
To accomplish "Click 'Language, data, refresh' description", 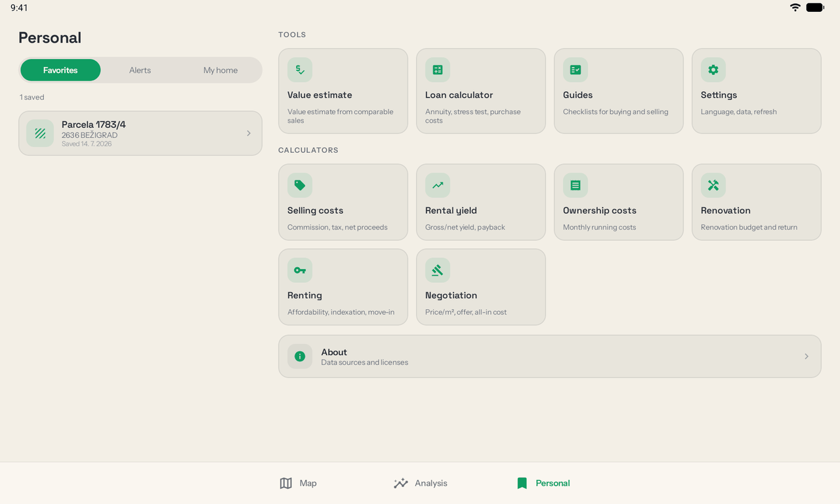I will 739,112.
